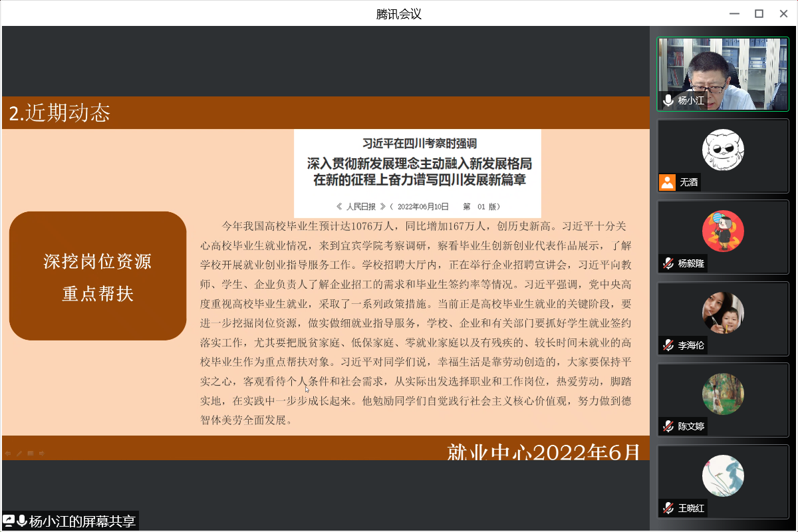Click the orange user icon beside 无酒
The height and width of the screenshot is (532, 798).
[668, 182]
